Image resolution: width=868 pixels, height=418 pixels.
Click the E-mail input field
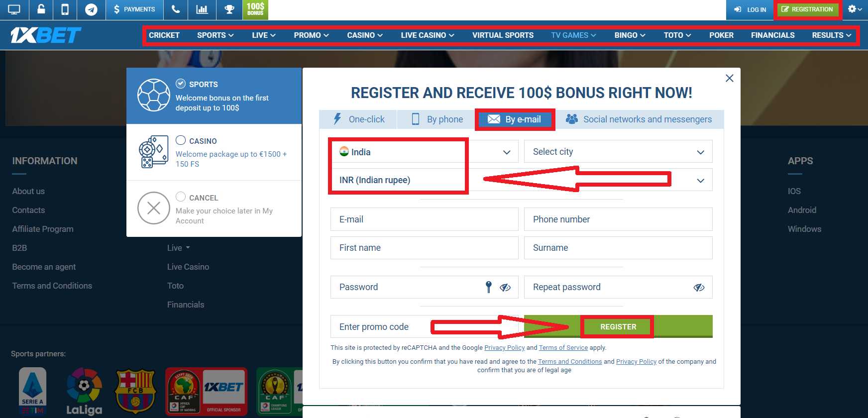coord(425,219)
